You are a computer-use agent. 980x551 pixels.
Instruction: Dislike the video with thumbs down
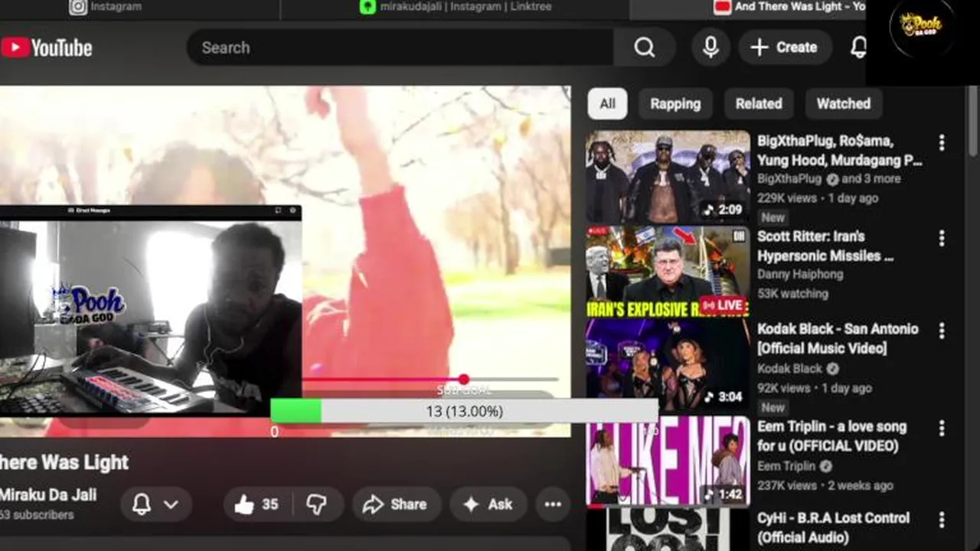tap(316, 504)
